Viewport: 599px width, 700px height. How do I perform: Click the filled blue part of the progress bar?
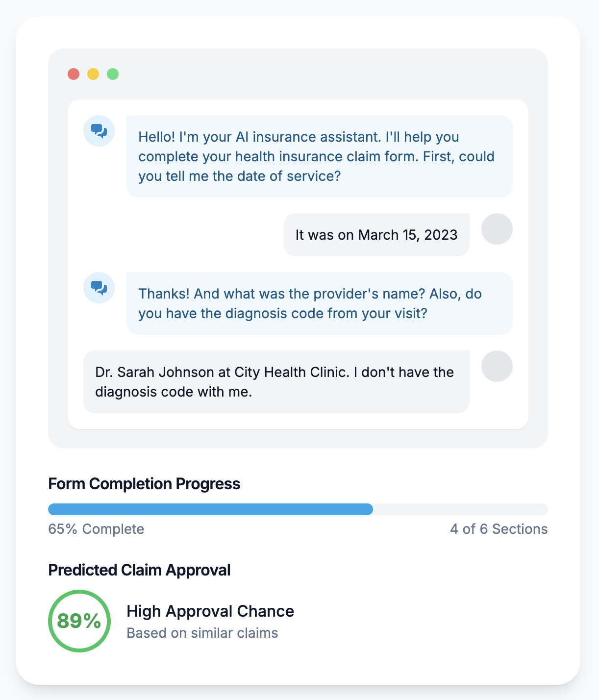tap(210, 509)
